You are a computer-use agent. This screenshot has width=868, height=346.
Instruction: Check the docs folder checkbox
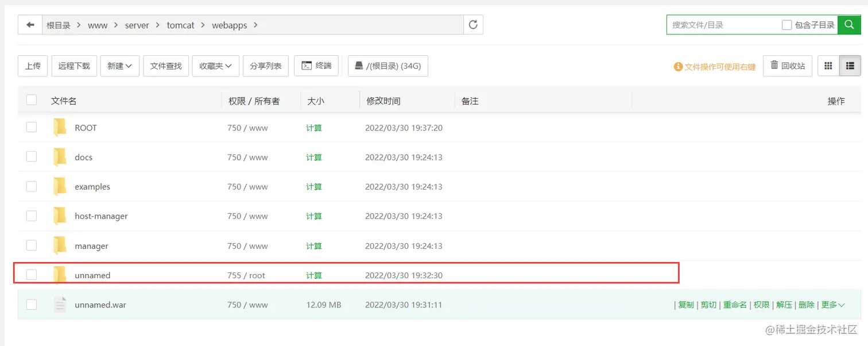(x=32, y=156)
